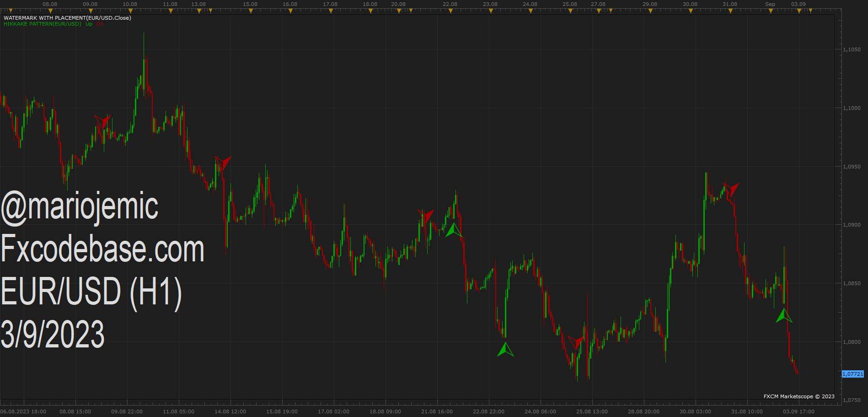Viewport: 868px width, 417px height.
Task: Select the red Hikkake down arrow near the 31.08 peak
Action: click(x=731, y=189)
